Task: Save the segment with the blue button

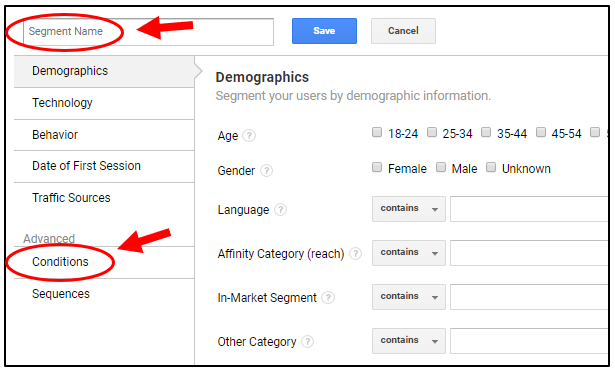Action: click(324, 31)
